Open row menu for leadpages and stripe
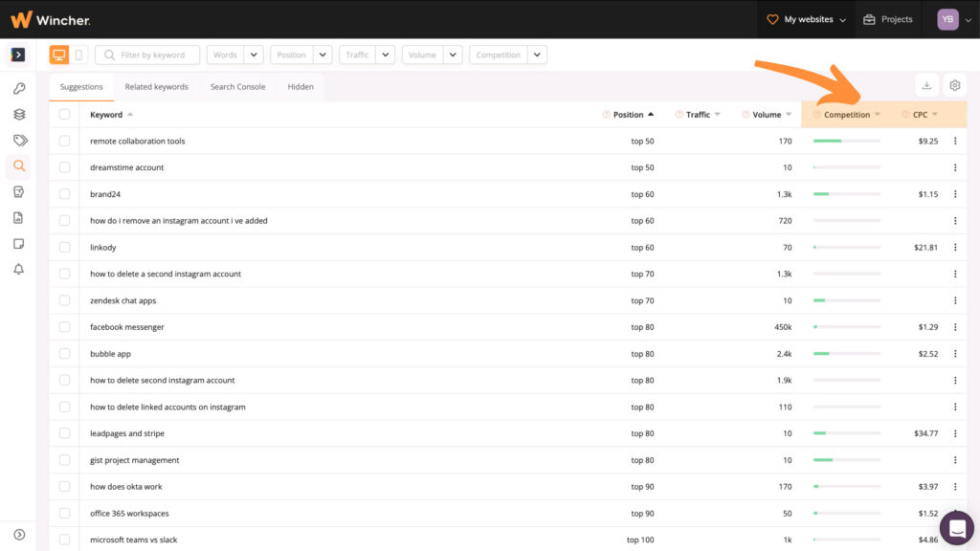 point(955,433)
